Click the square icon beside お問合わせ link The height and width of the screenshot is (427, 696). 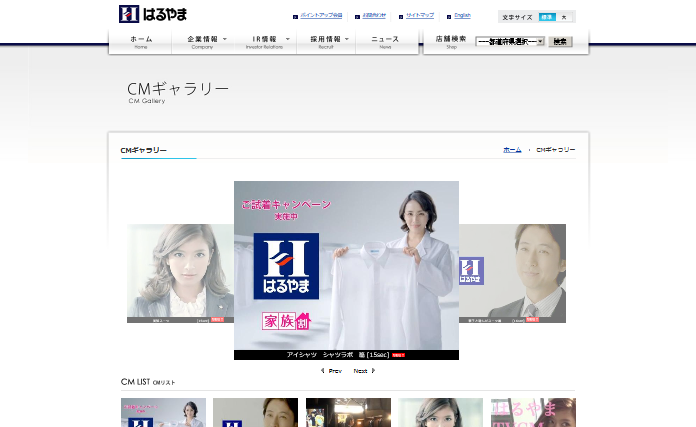coord(357,17)
